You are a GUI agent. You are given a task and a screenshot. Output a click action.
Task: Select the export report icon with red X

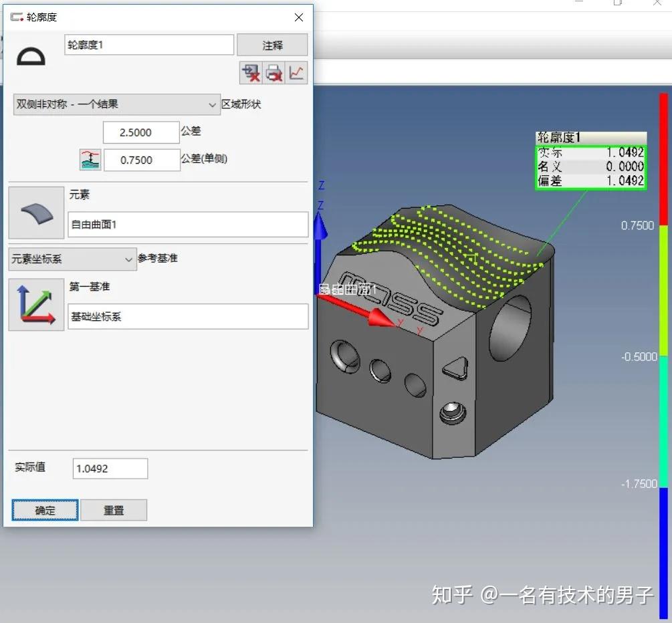coord(250,73)
